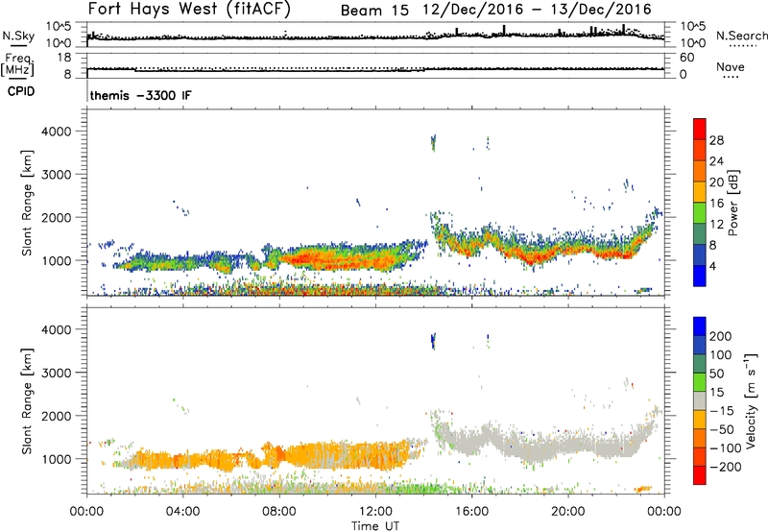
Task: Click the 'CPID' label
Action: (21, 91)
